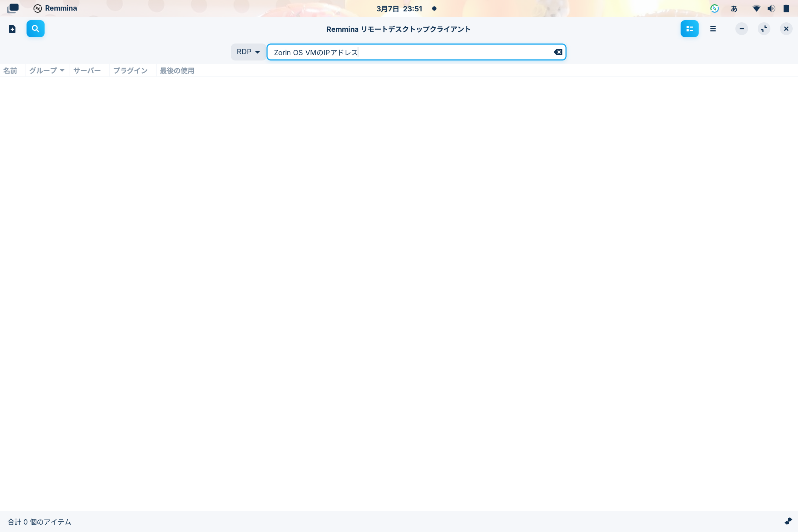Sort by 最後の使用 column header
798x532 pixels.
click(x=177, y=71)
